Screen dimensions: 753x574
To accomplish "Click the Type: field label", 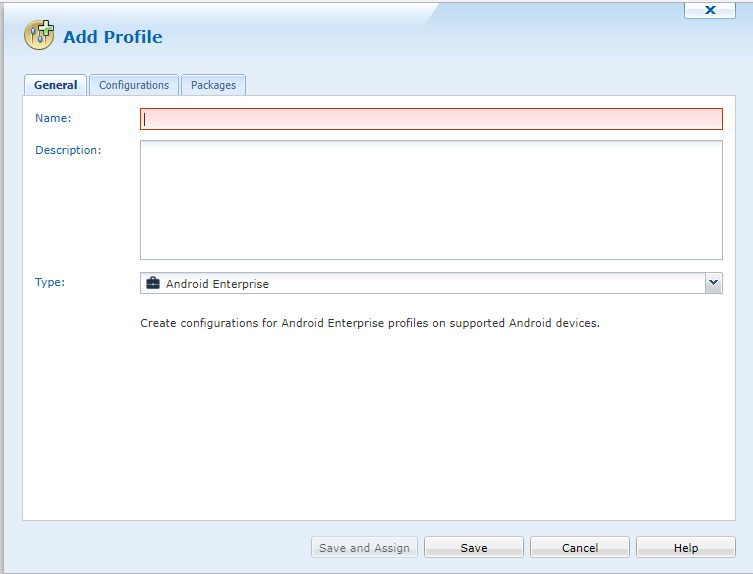I will click(50, 282).
